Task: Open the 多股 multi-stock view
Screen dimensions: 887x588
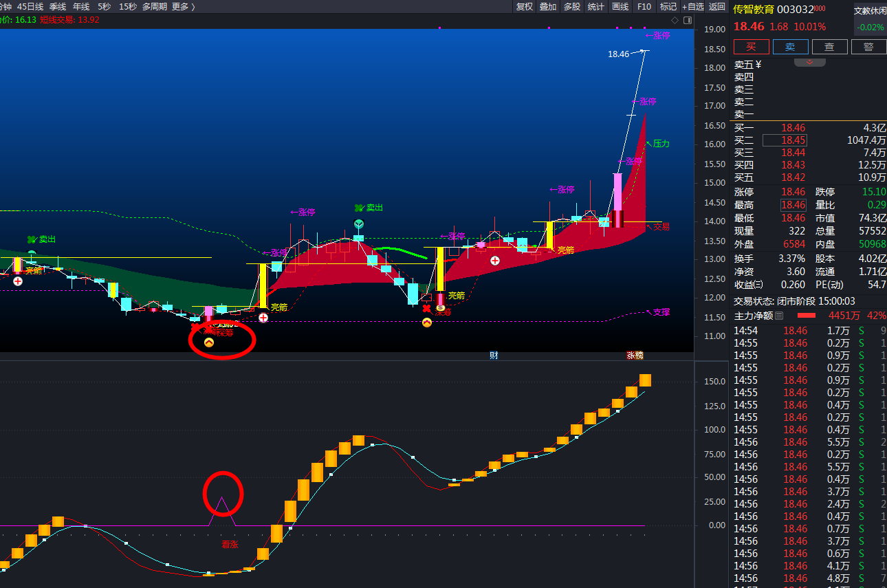Action: point(572,6)
